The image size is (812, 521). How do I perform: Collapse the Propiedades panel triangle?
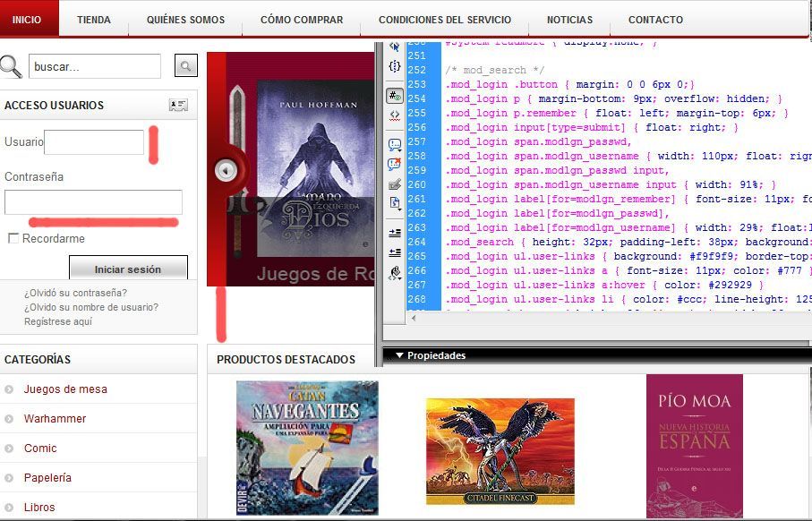click(399, 355)
